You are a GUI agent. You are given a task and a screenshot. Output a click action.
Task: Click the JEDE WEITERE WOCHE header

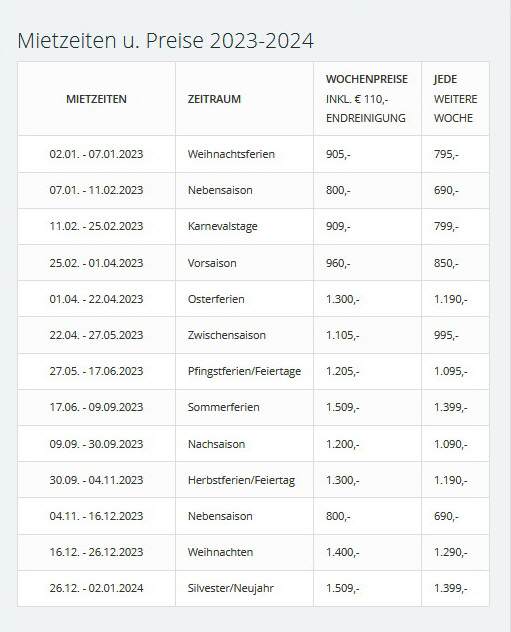click(455, 99)
